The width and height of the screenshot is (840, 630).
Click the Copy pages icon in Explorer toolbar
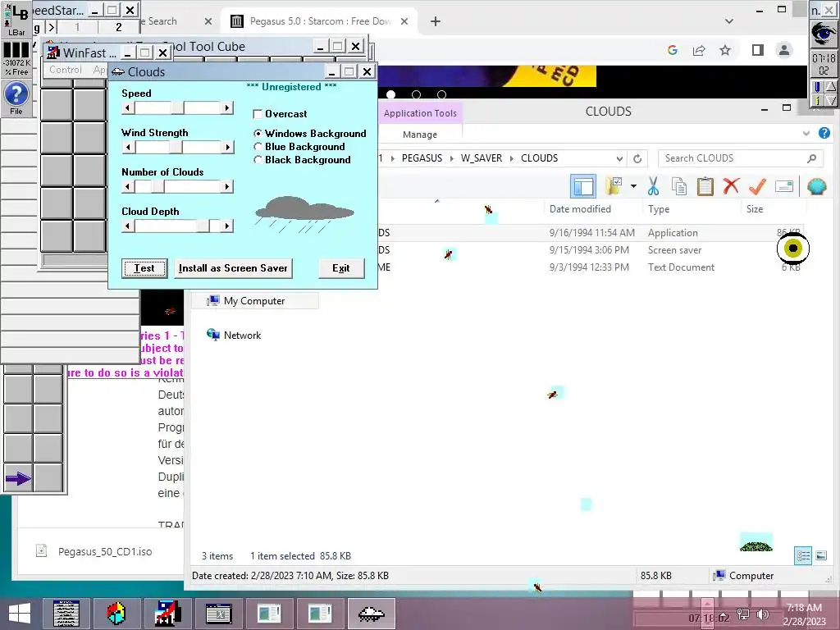(678, 186)
